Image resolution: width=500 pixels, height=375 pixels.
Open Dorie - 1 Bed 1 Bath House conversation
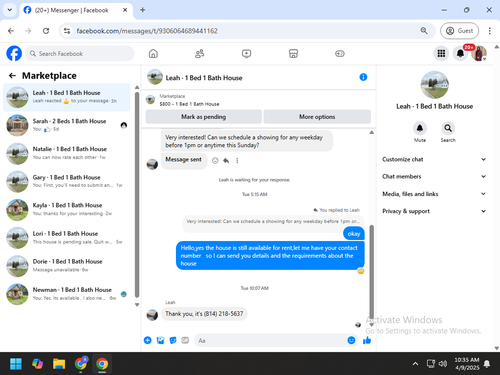66,266
